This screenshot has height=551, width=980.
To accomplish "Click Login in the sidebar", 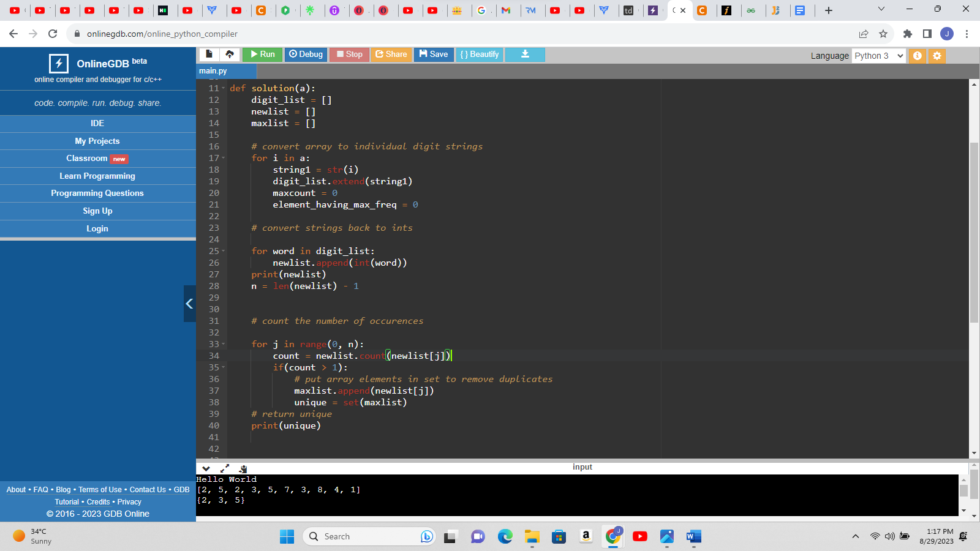I will (x=97, y=228).
